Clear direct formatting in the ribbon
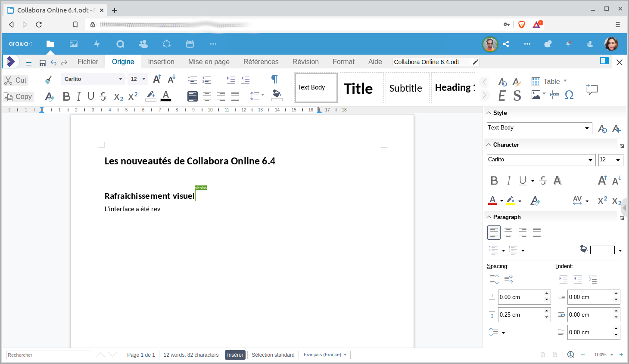Viewport: 629px width, 364px height. (49, 96)
